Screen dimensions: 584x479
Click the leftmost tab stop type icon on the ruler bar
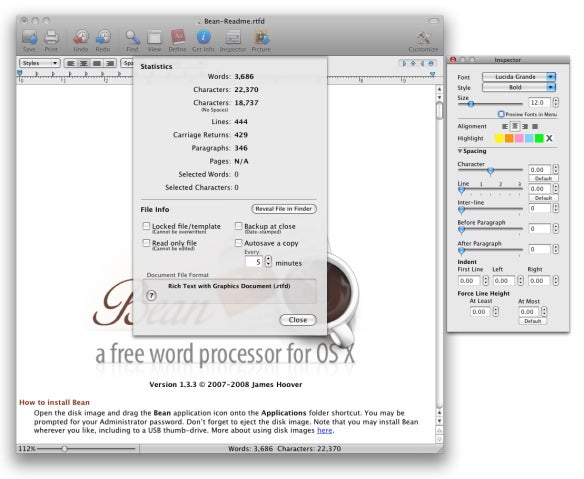[404, 64]
